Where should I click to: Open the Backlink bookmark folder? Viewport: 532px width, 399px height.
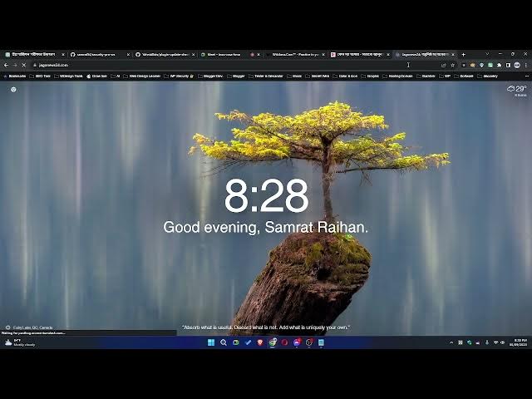pos(426,76)
